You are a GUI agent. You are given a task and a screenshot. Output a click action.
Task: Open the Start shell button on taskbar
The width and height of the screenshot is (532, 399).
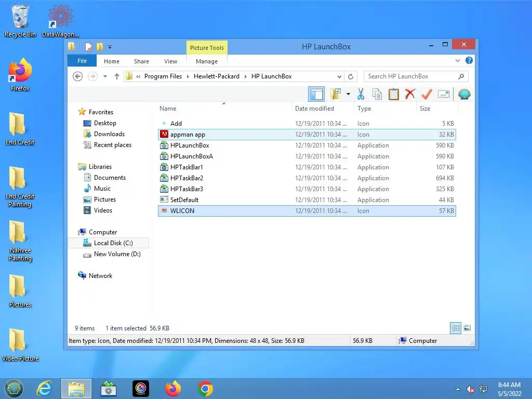(x=14, y=389)
